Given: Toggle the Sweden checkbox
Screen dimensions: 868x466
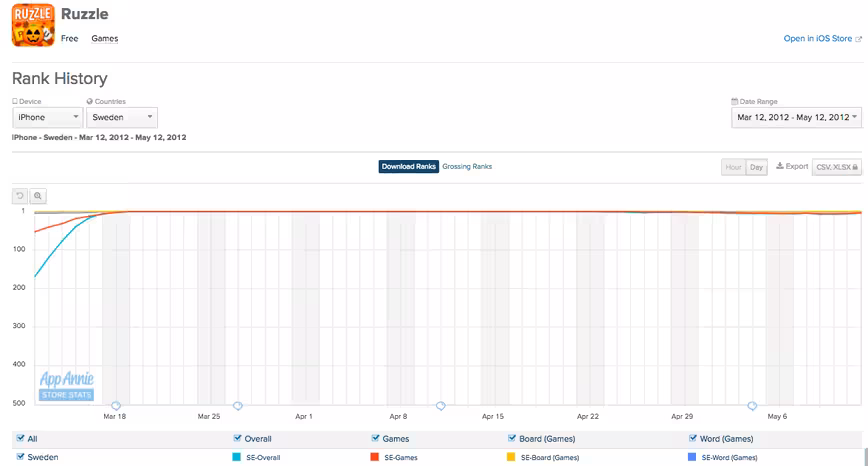Looking at the screenshot, I should [x=20, y=457].
